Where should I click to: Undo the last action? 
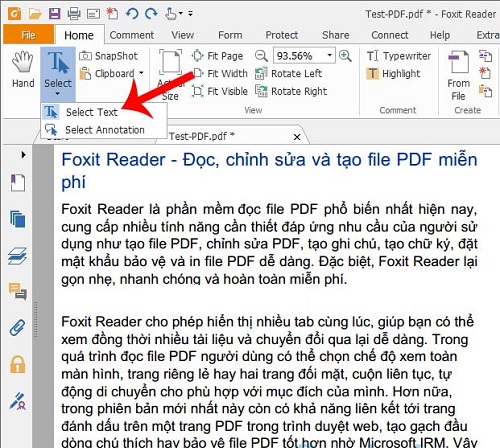132,14
